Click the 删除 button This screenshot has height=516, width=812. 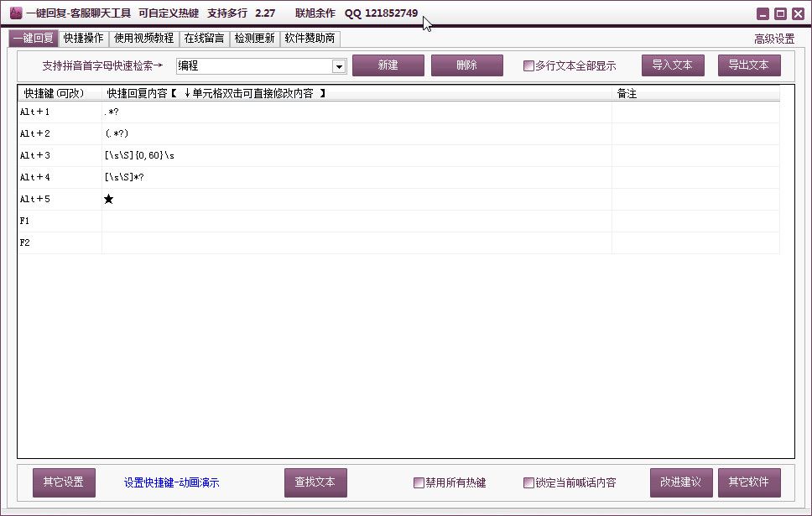click(467, 65)
